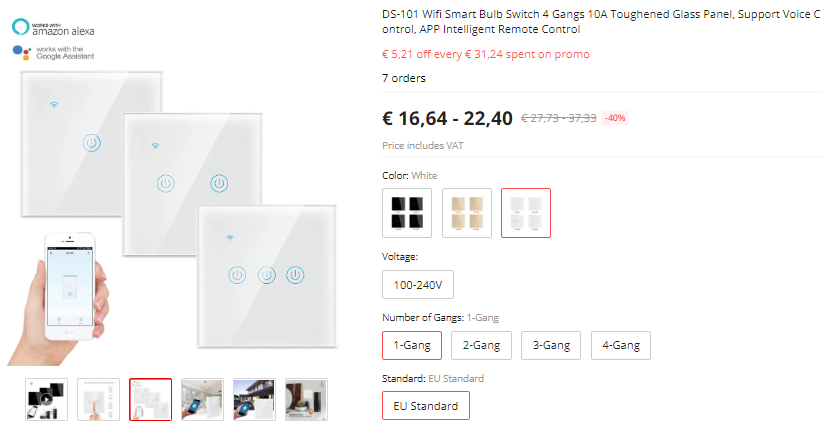Click the -40% discount badge

pyautogui.click(x=615, y=118)
